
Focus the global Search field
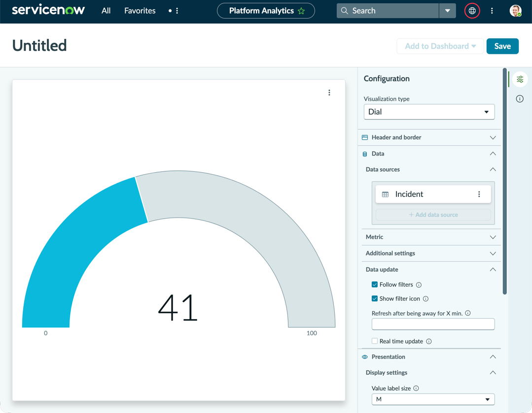coord(388,11)
